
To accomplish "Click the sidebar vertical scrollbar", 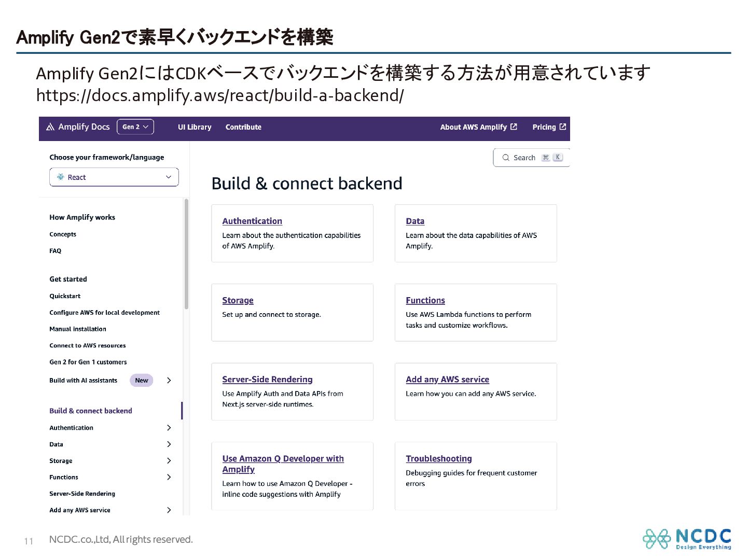I will [x=186, y=254].
